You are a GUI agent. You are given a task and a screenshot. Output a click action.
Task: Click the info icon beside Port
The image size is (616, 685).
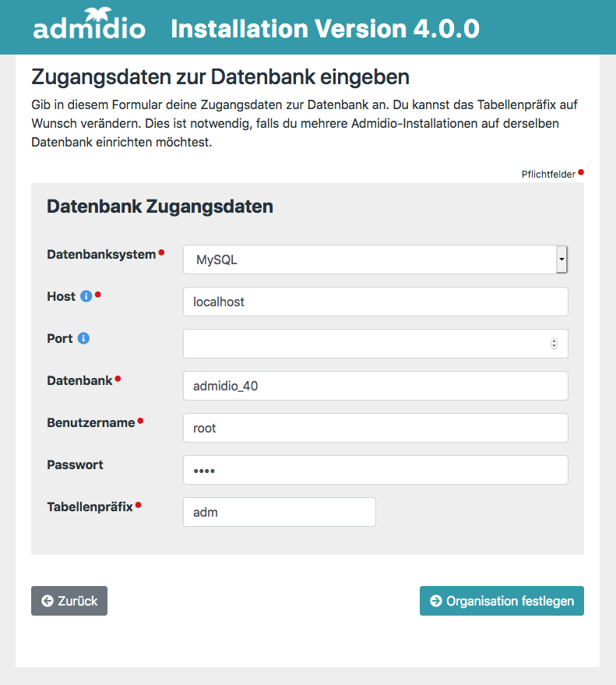click(84, 338)
